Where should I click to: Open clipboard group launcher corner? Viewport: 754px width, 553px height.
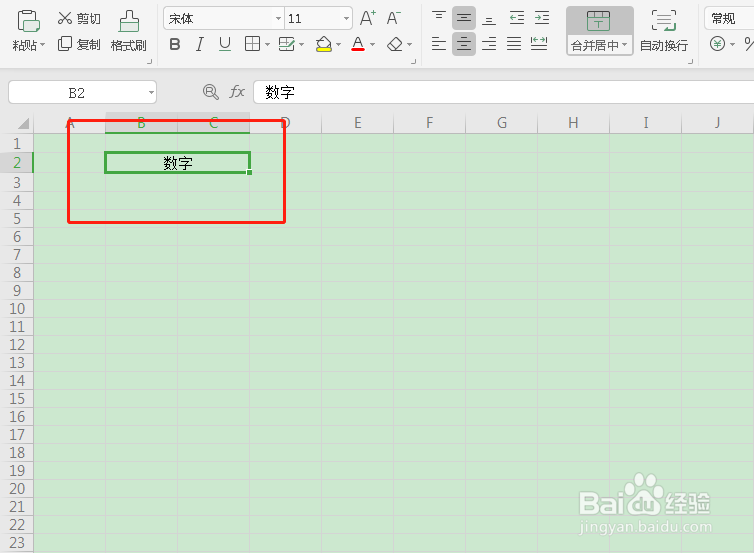click(150, 62)
